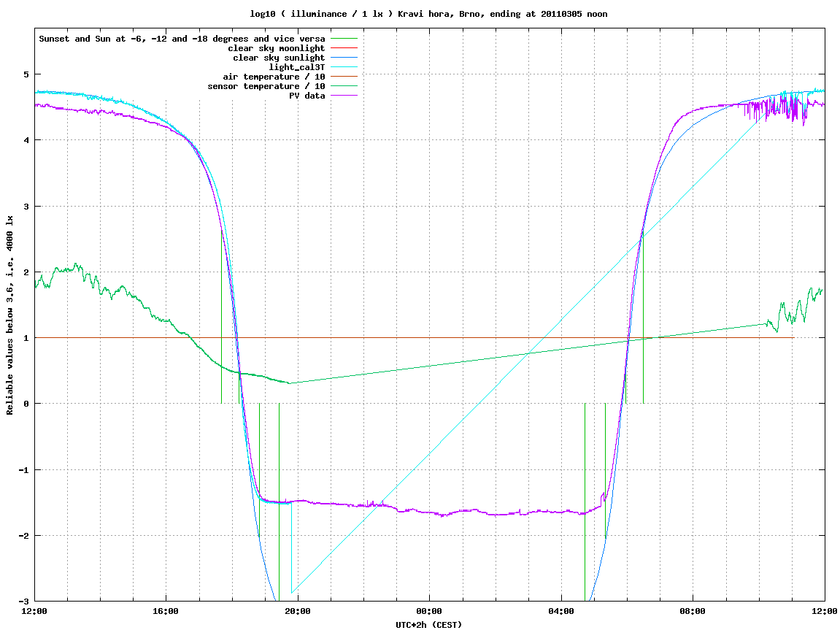
Task: Click the green line sample next to sensor temperature
Action: click(344, 86)
